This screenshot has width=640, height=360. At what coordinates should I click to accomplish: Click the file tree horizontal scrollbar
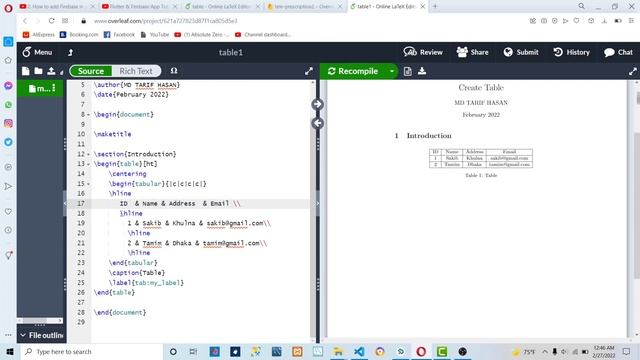(40, 320)
